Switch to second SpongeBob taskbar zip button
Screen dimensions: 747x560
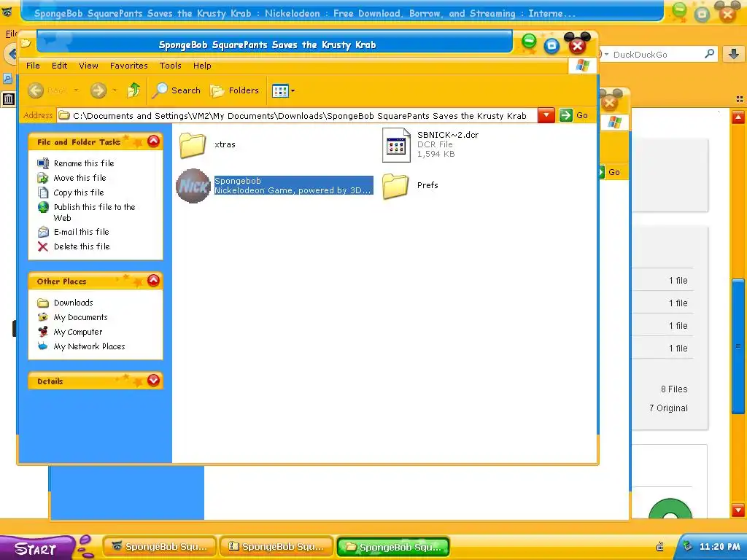pyautogui.click(x=276, y=547)
